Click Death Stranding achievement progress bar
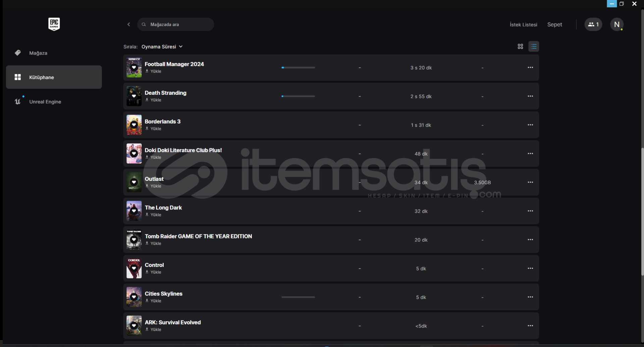The image size is (644, 347). tap(298, 96)
